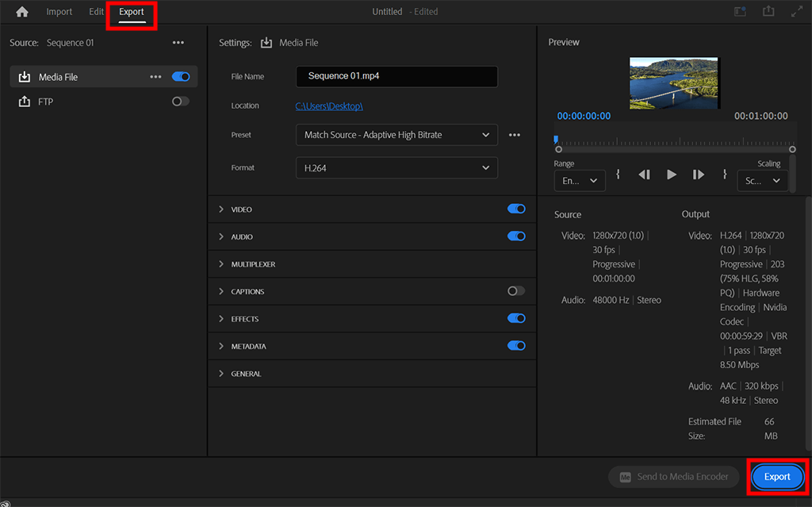The height and width of the screenshot is (507, 812).
Task: Disable the Metadata section
Action: point(516,346)
